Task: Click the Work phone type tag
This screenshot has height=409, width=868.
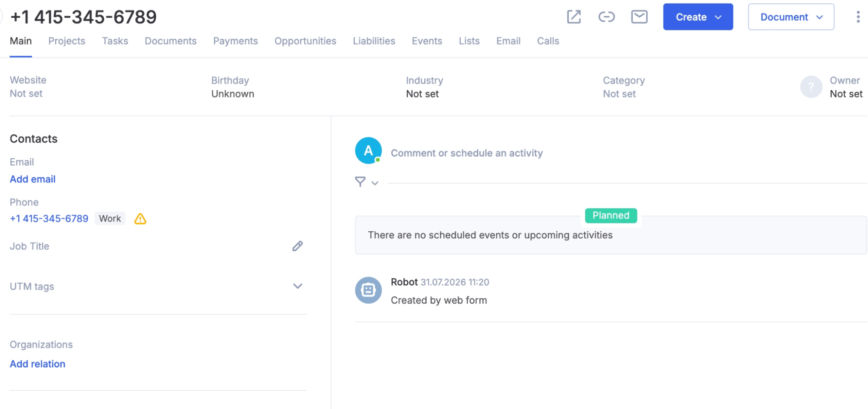Action: click(110, 219)
